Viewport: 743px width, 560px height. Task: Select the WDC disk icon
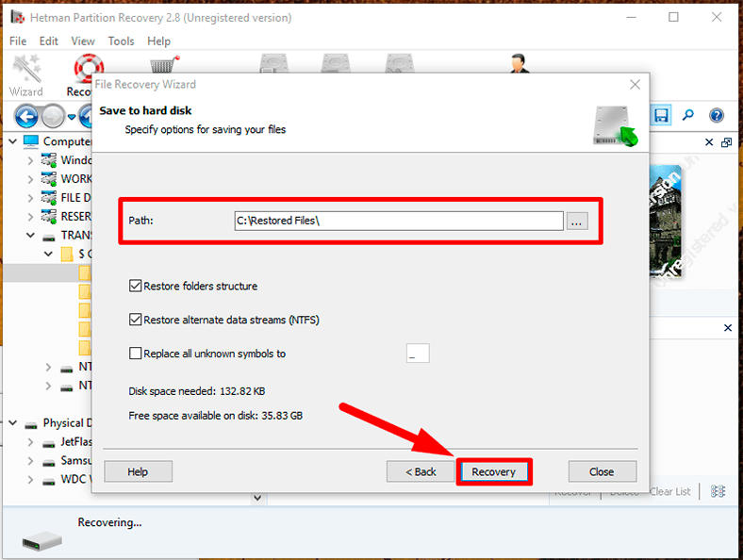(x=49, y=482)
